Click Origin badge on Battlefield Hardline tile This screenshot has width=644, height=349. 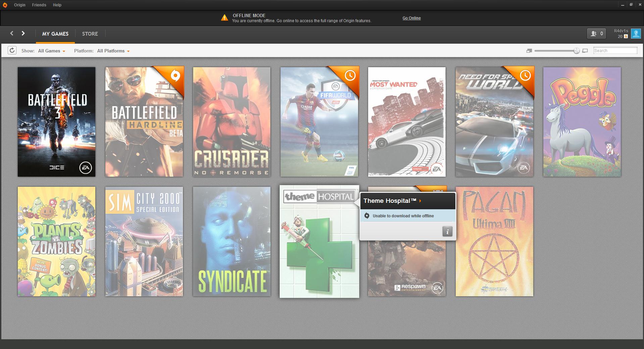(175, 76)
